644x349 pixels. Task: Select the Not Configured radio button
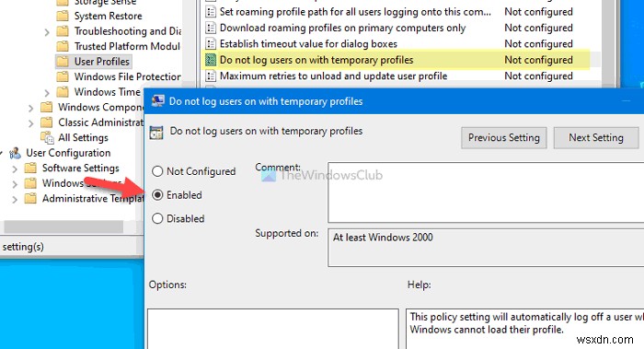[x=157, y=171]
